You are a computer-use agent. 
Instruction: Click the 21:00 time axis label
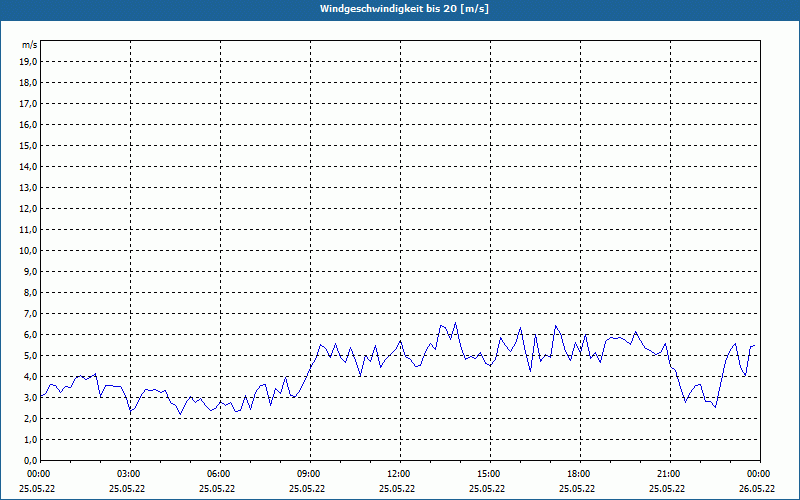click(x=670, y=474)
